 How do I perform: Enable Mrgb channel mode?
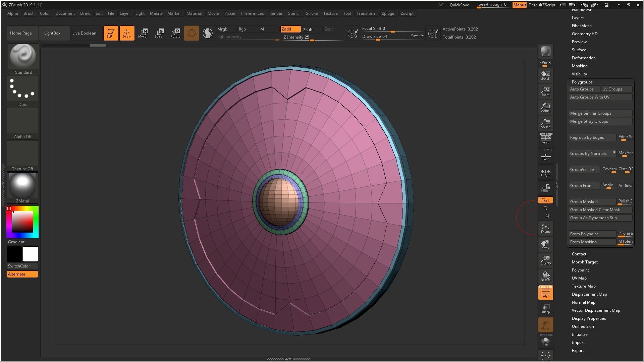[x=226, y=29]
